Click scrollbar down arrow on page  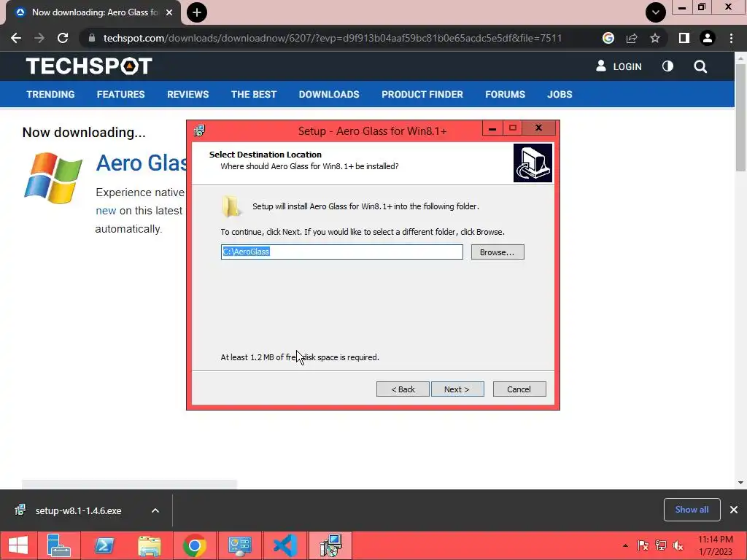click(x=740, y=483)
